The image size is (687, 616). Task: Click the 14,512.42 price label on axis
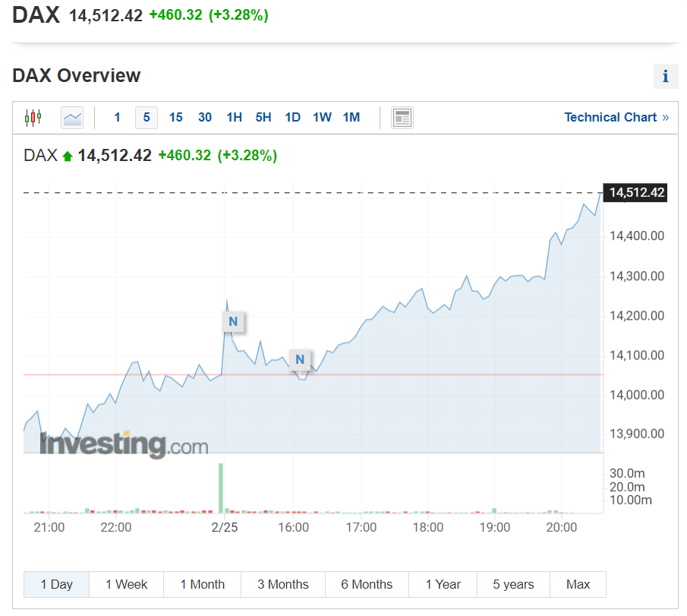click(637, 193)
